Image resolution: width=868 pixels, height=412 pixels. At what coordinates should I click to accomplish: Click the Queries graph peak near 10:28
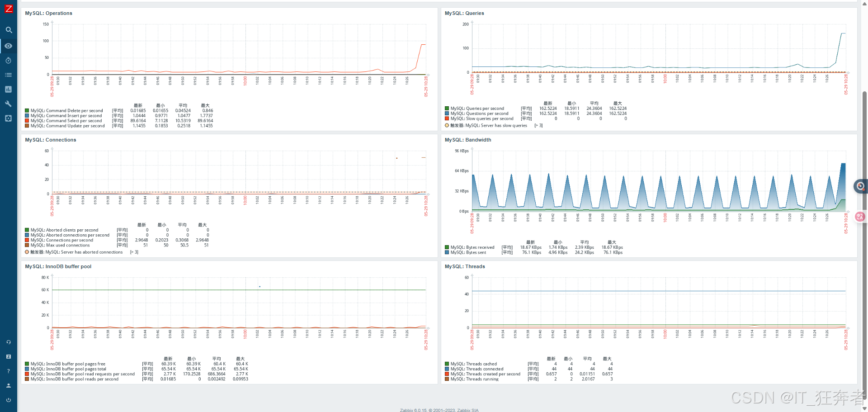coord(843,33)
